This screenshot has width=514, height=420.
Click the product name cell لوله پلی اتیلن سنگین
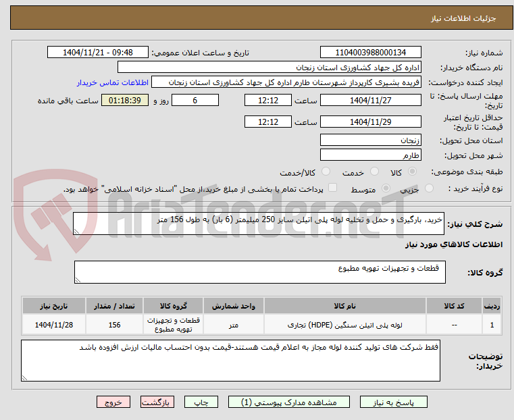[x=345, y=325]
